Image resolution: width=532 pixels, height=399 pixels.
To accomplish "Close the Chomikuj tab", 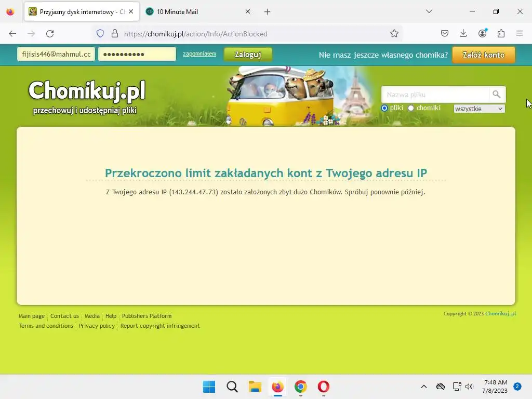I will pos(131,11).
